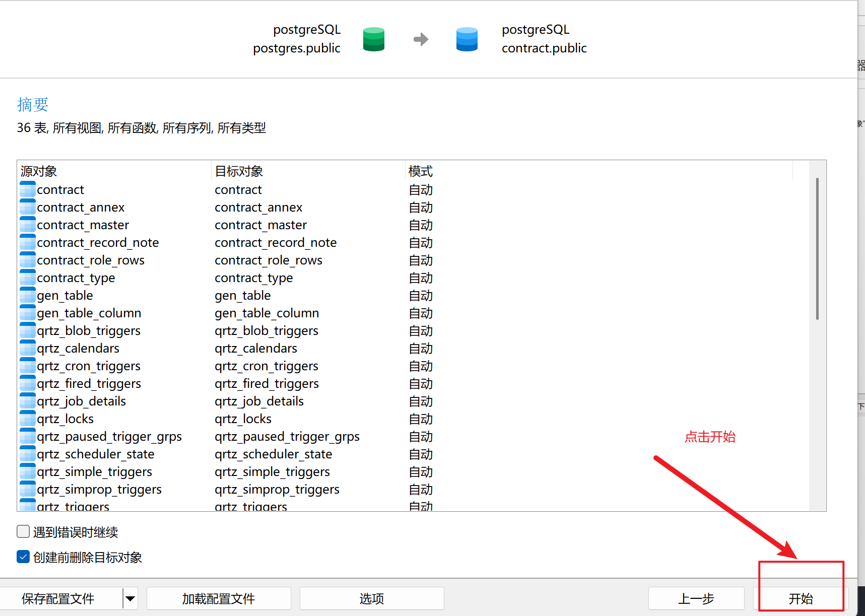The height and width of the screenshot is (616, 865).
Task: Click target object contract_role_rows
Action: 269,260
